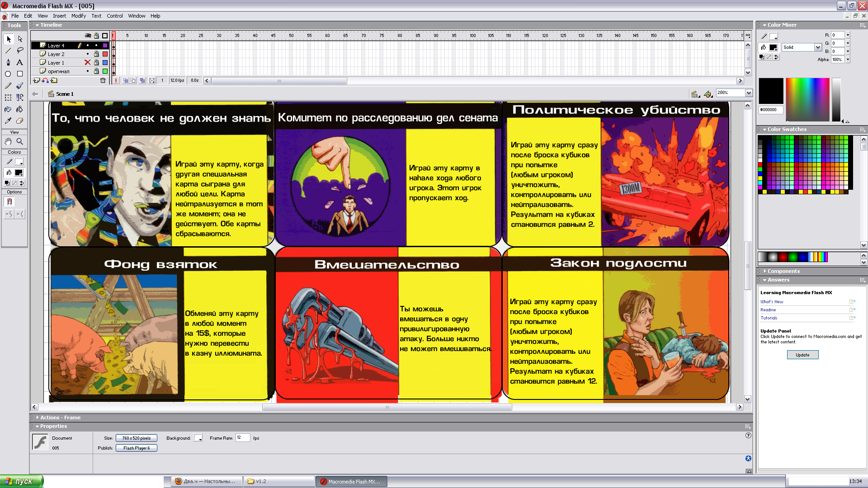Screen dimensions: 868x488
Task: Select the Line tool
Action: [9, 51]
